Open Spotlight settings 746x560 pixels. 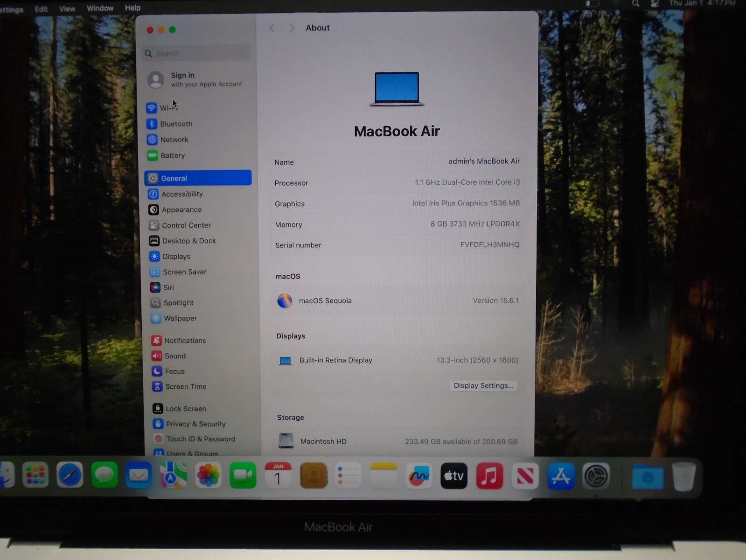[172, 303]
